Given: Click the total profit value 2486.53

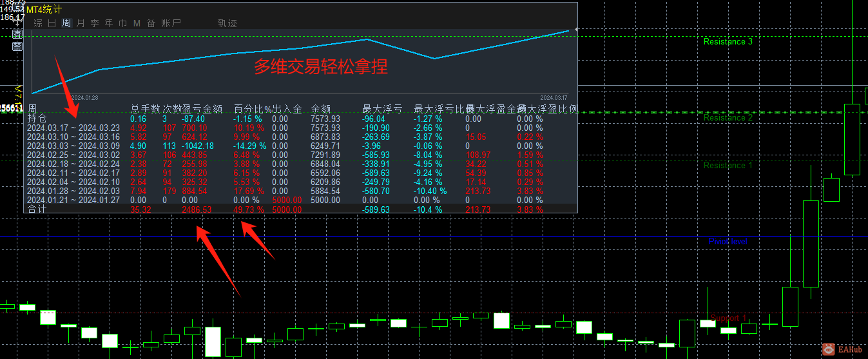Looking at the screenshot, I should pyautogui.click(x=197, y=209).
